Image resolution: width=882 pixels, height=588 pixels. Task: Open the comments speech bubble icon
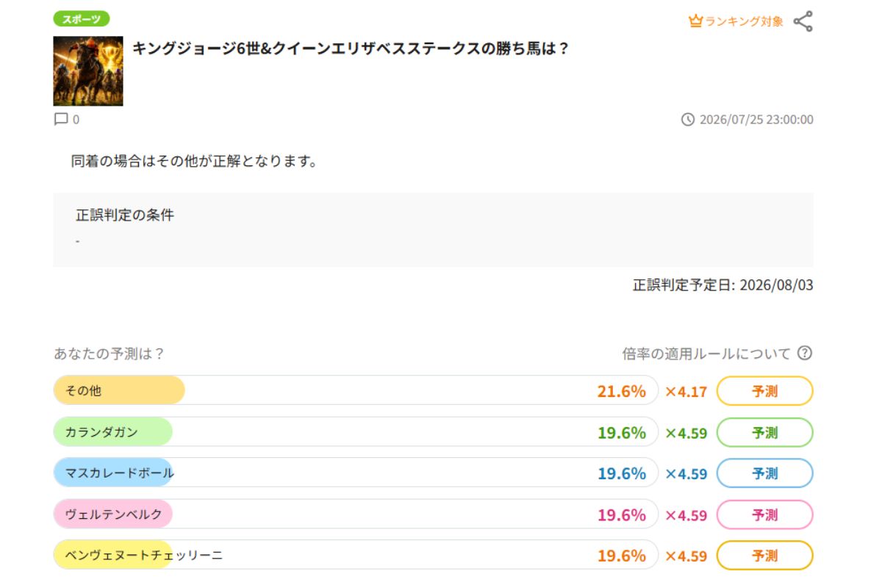(x=61, y=119)
